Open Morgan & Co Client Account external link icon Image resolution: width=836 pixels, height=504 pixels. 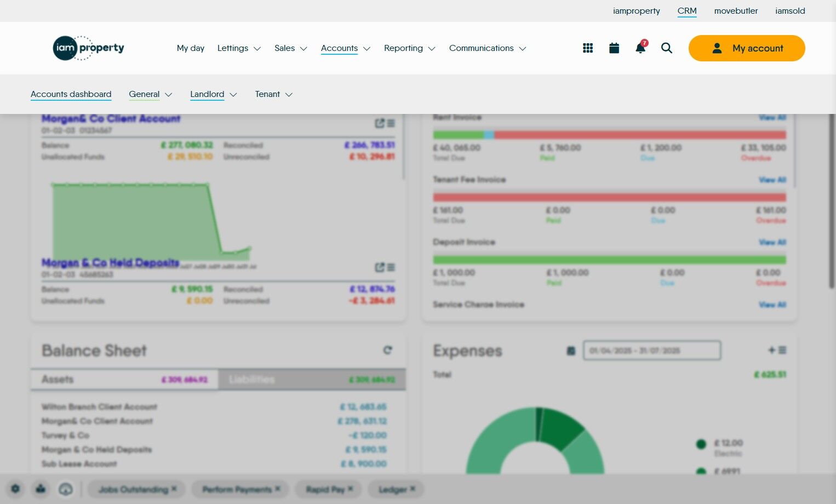[380, 123]
